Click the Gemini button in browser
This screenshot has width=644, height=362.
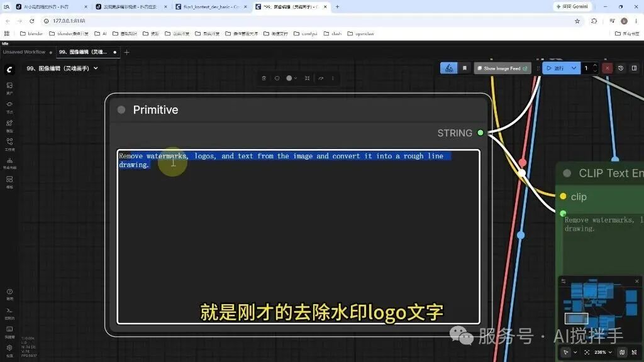coord(572,6)
